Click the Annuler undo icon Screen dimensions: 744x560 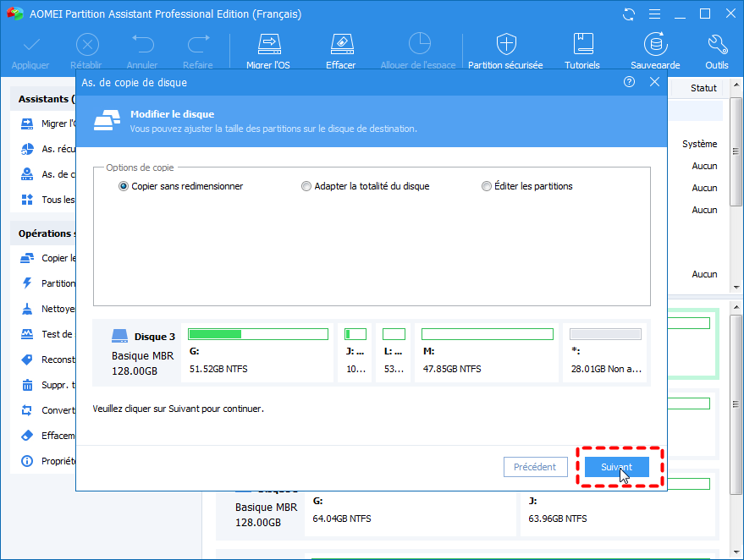[143, 45]
